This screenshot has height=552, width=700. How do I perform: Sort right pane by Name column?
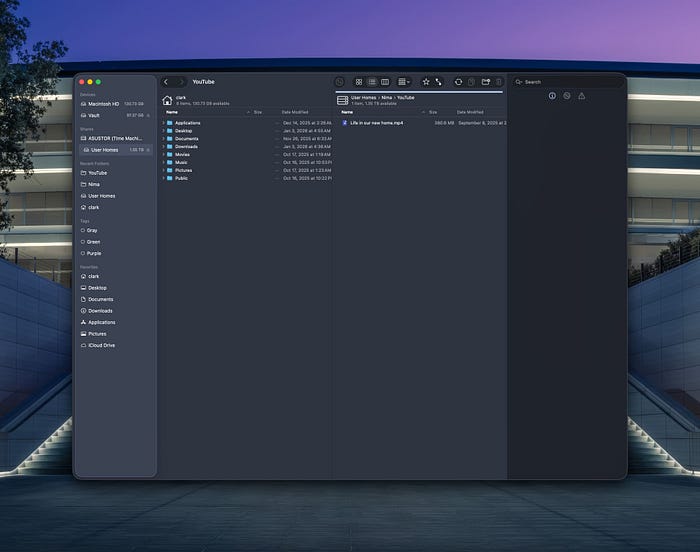347,112
